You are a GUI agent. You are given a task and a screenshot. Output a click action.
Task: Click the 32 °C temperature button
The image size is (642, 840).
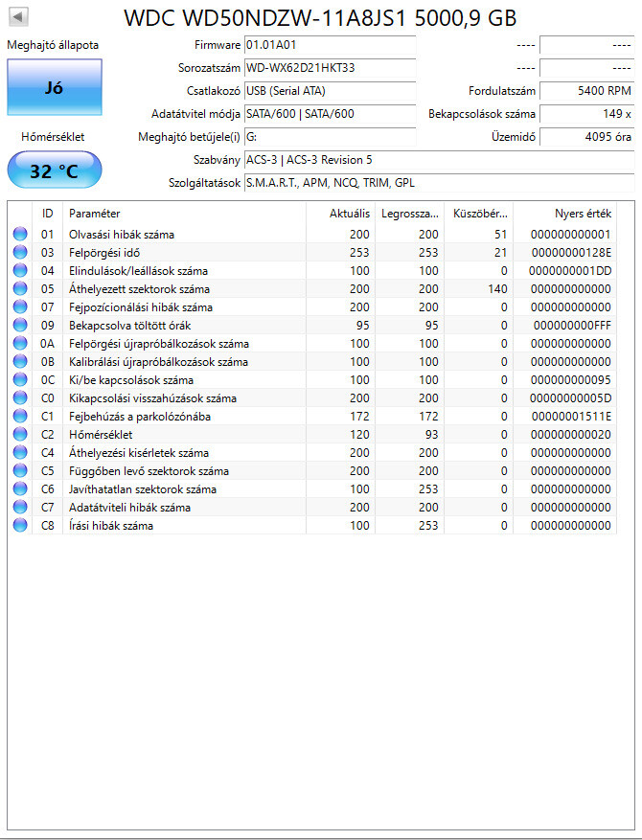pos(54,170)
